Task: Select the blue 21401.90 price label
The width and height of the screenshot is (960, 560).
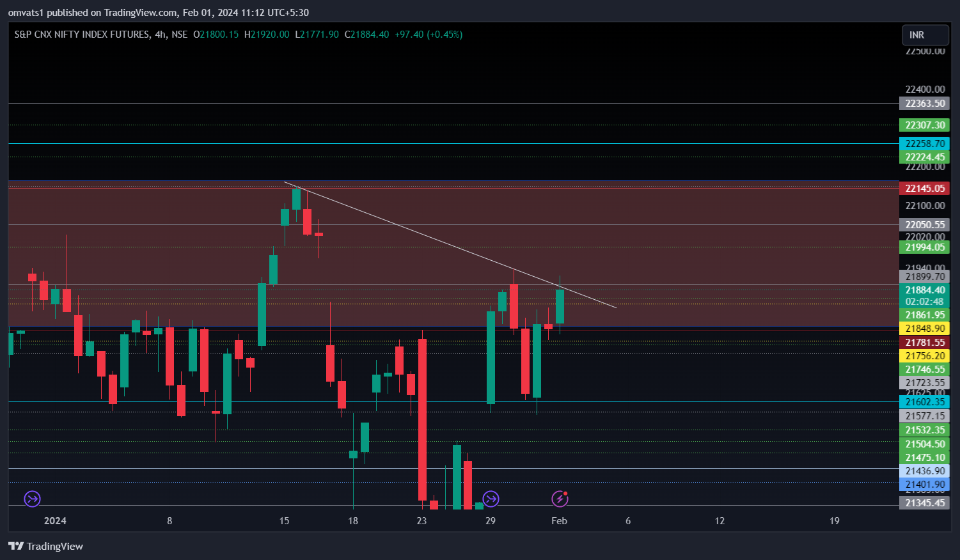Action: (x=925, y=485)
